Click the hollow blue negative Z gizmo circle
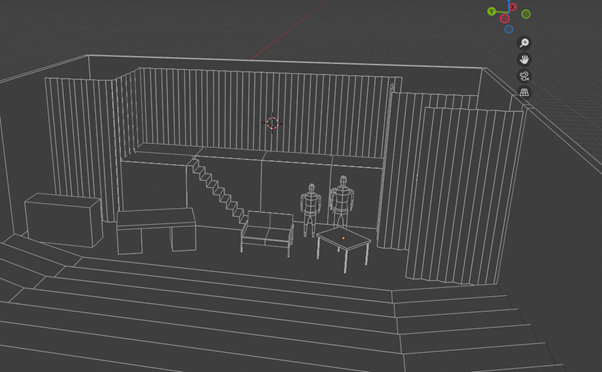Image resolution: width=602 pixels, height=372 pixels. [x=509, y=29]
